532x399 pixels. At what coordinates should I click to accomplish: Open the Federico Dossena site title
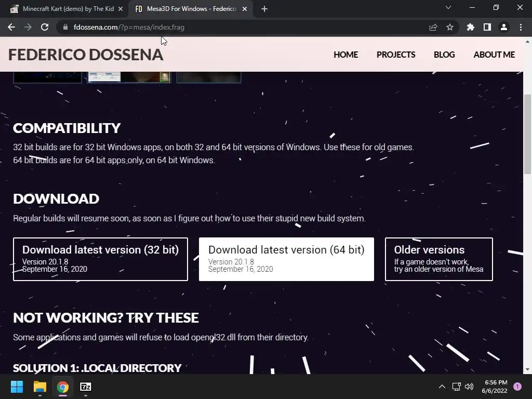86,55
